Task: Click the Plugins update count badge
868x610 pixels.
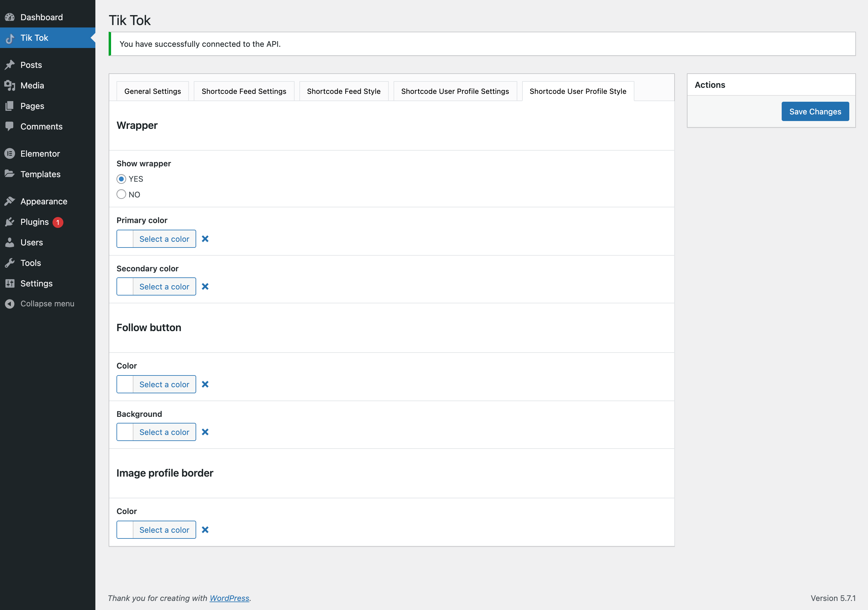Action: pos(58,222)
